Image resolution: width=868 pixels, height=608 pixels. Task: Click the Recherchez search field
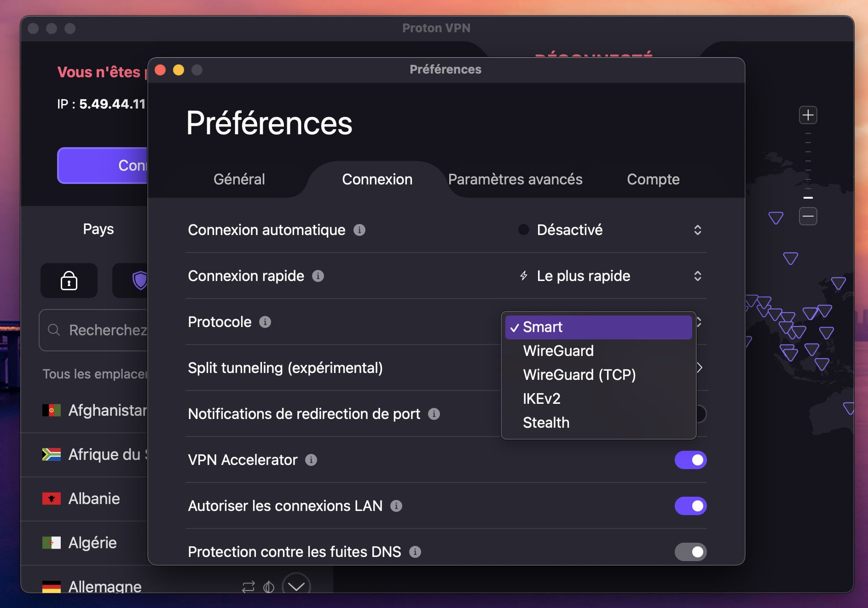[93, 330]
